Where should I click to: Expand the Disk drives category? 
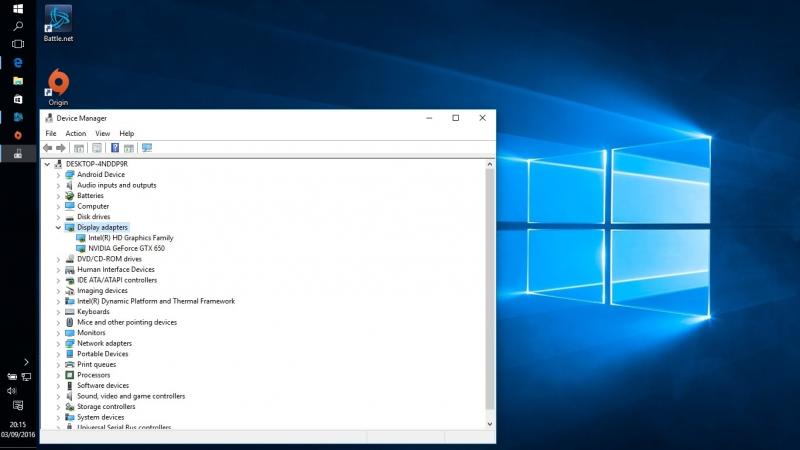(58, 217)
